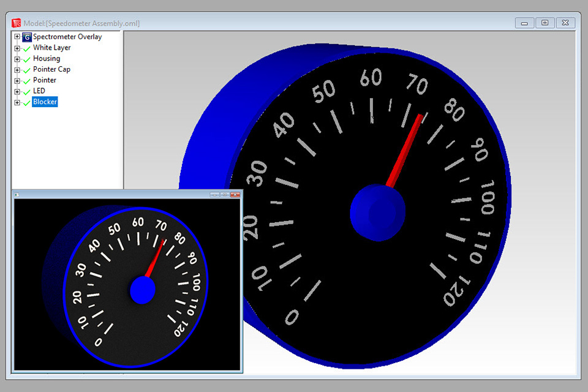
Task: Expand the Blocker tree node
Action: tap(17, 102)
